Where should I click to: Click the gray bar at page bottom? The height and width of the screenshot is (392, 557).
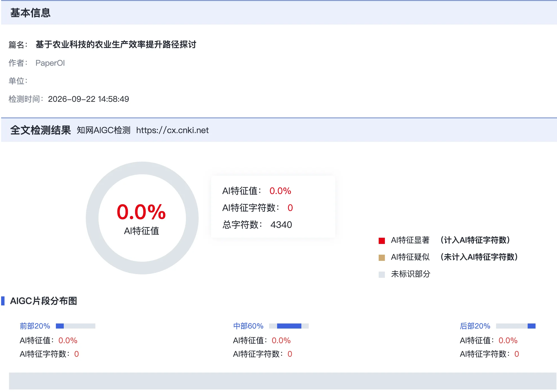(283, 381)
